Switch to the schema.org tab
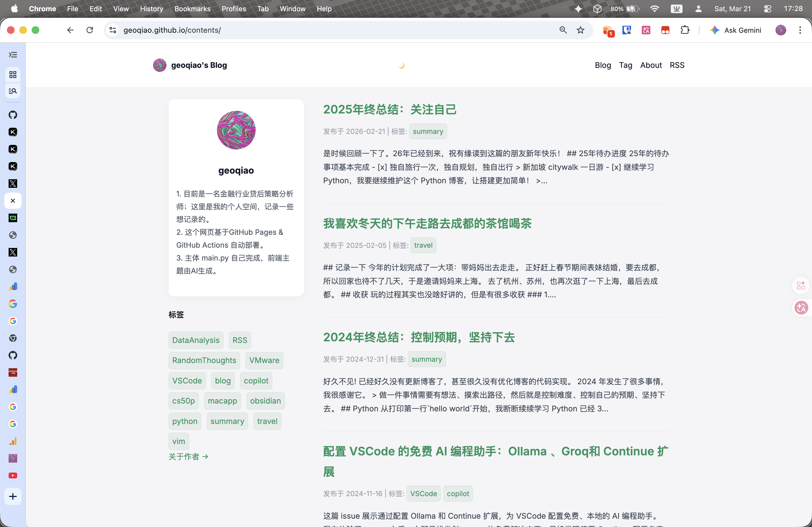Image resolution: width=812 pixels, height=527 pixels. [x=13, y=373]
